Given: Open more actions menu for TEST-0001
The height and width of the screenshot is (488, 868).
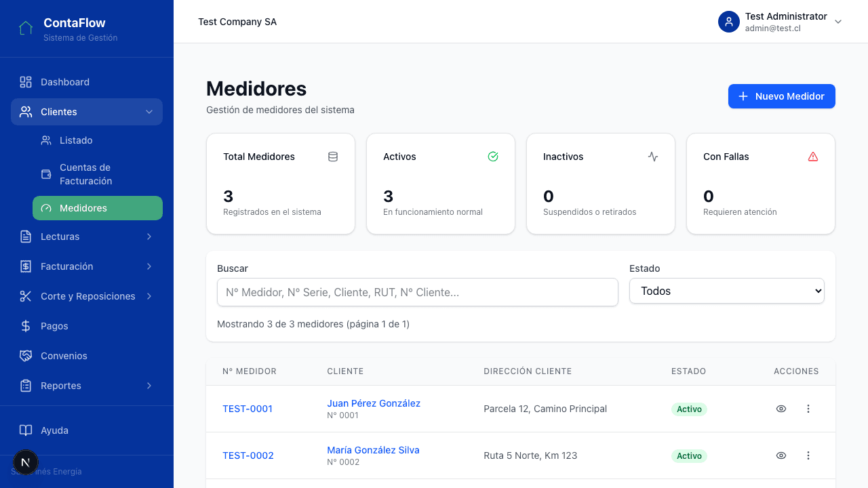Looking at the screenshot, I should (x=808, y=409).
